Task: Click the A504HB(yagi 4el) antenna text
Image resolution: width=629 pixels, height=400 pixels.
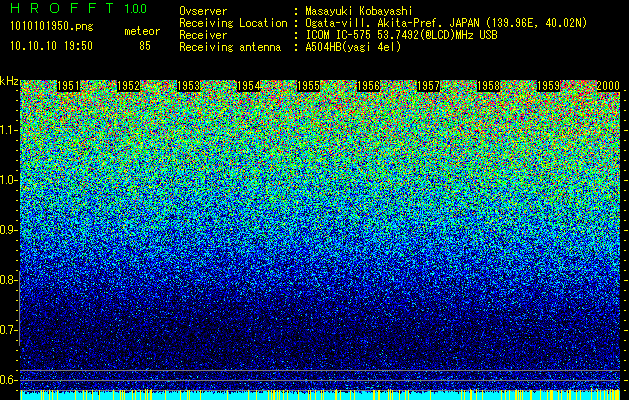Action: click(x=353, y=47)
